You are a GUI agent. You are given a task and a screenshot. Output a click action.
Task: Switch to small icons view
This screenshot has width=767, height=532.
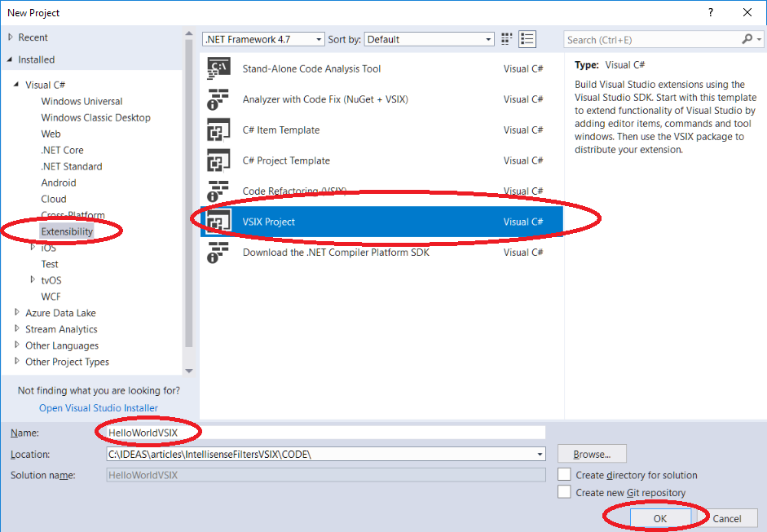coord(506,39)
